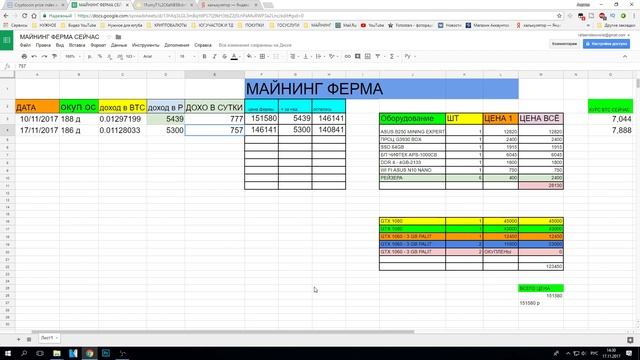Open the text rotation dropdown

[x=333, y=56]
